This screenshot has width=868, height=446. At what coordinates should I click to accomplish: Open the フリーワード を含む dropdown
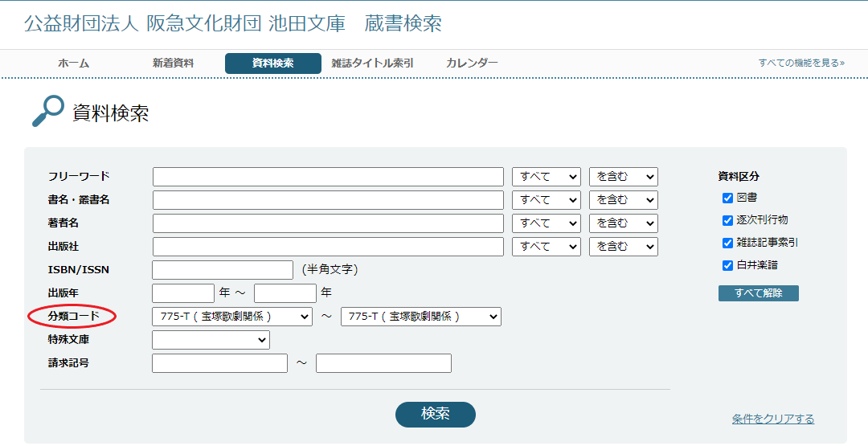(624, 177)
